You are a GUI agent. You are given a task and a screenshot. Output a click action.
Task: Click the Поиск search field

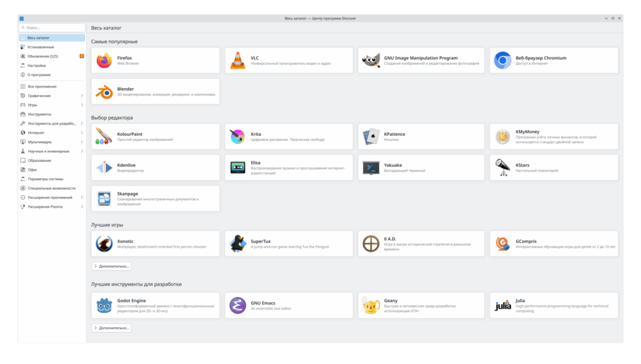pos(52,28)
